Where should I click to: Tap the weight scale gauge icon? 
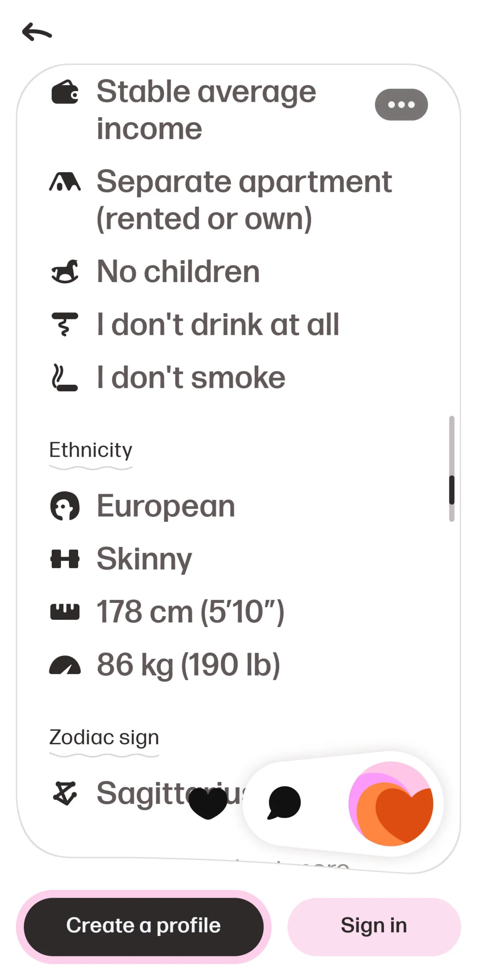(x=65, y=665)
